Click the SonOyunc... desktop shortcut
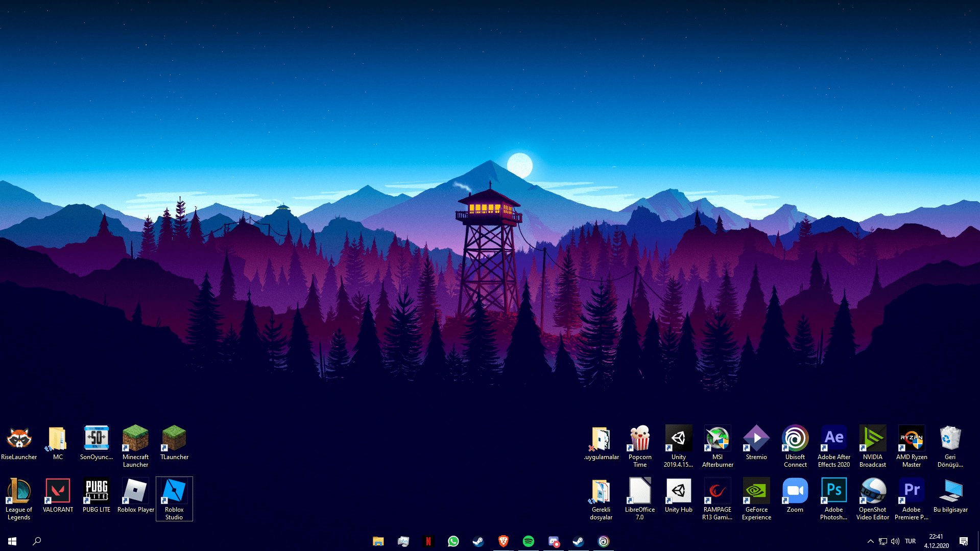The height and width of the screenshot is (551, 980). pos(97,443)
